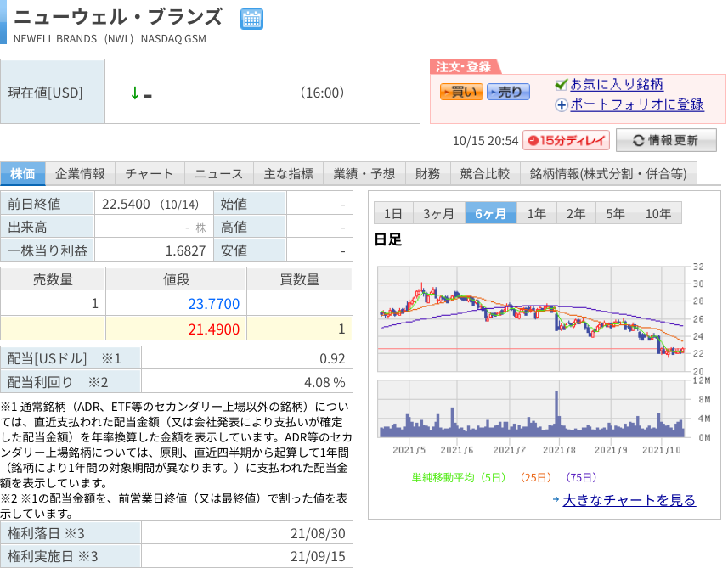Screen dimensions: 728x568
Task: Click the arrow before 大きなチャートを見る
Action: click(x=556, y=500)
